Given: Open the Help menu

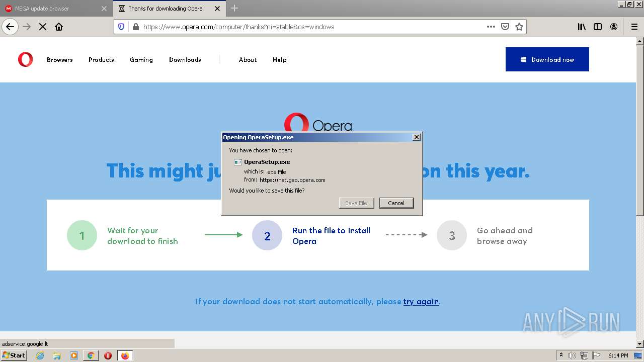Looking at the screenshot, I should click(x=280, y=60).
